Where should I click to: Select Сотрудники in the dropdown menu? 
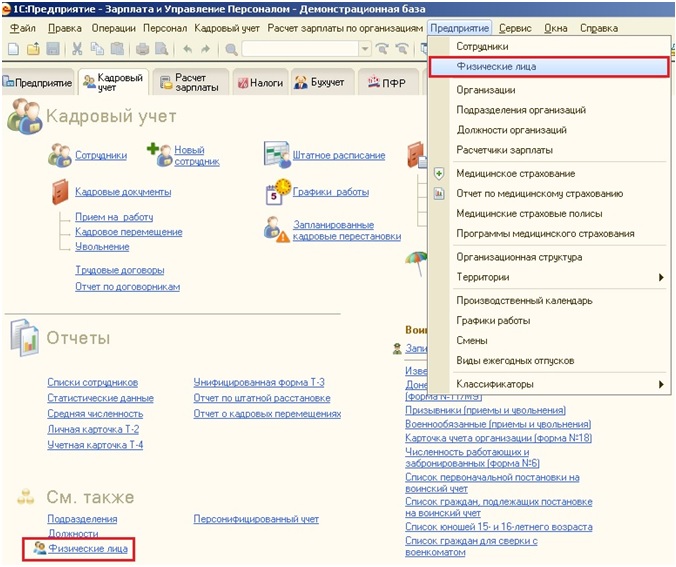click(x=482, y=47)
